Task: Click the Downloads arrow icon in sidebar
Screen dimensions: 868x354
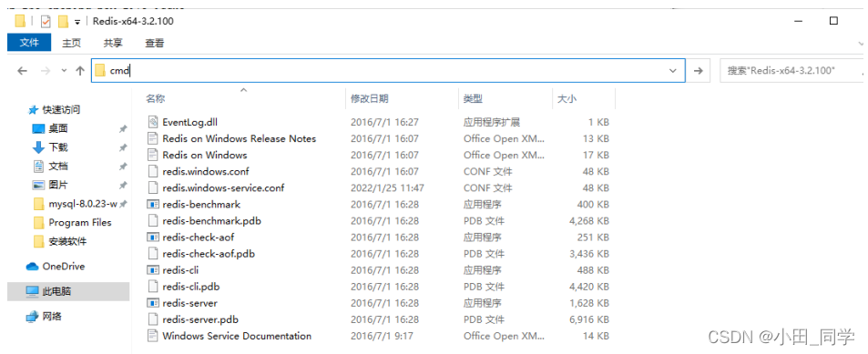Action: click(38, 147)
